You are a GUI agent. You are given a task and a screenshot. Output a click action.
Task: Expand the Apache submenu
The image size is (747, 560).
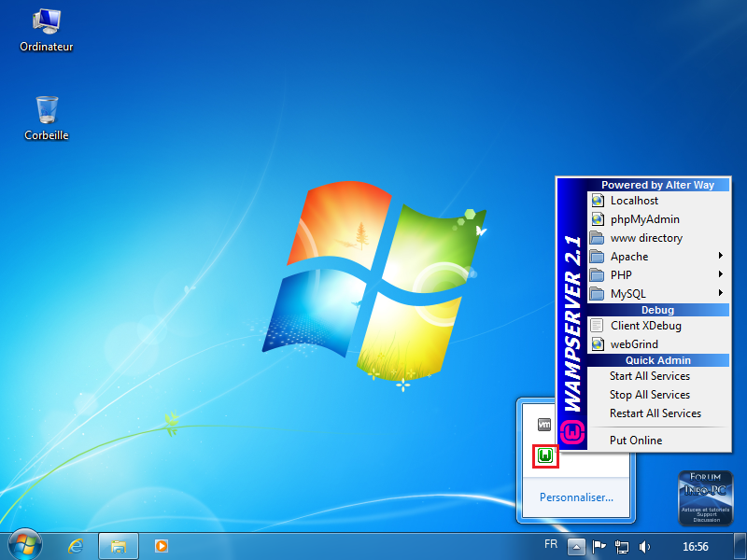pos(659,256)
